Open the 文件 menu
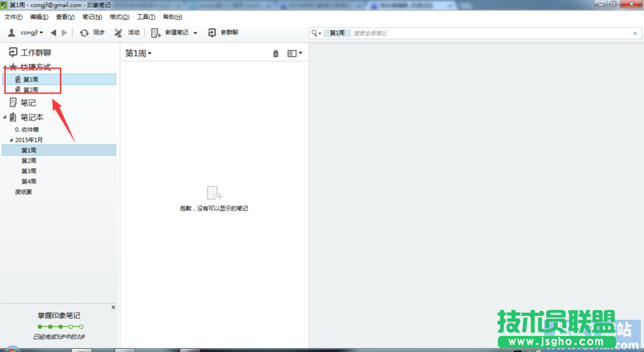 (x=14, y=17)
